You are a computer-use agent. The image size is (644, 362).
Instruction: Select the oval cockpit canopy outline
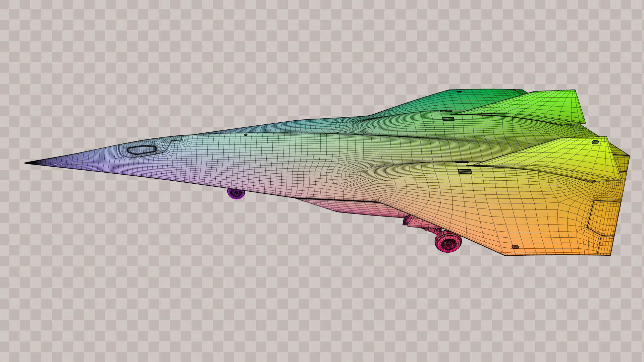141,150
